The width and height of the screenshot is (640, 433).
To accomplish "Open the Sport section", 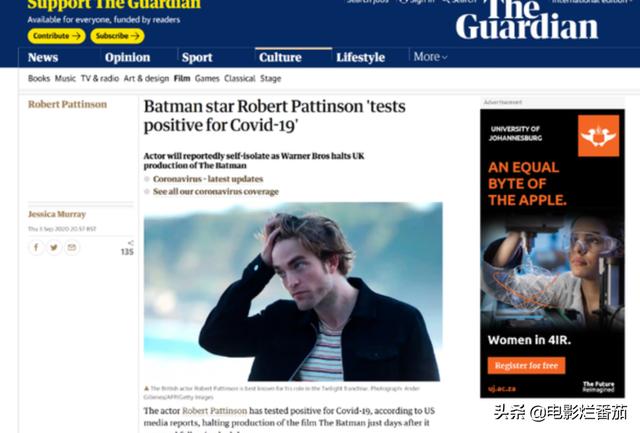I will [197, 58].
